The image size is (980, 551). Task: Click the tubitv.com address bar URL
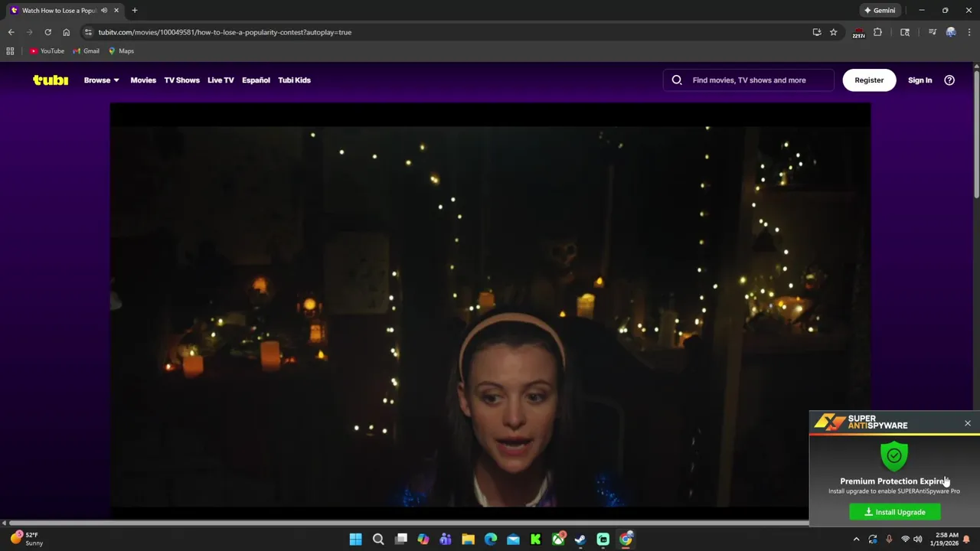click(224, 32)
